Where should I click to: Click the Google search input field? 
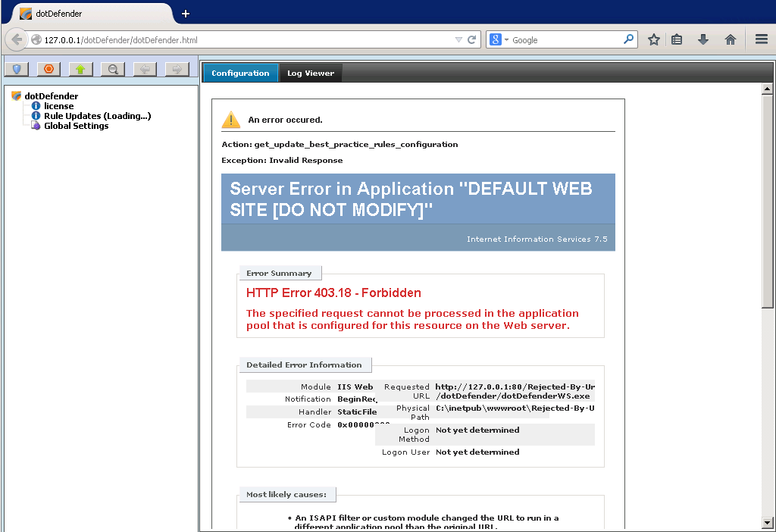tap(567, 39)
